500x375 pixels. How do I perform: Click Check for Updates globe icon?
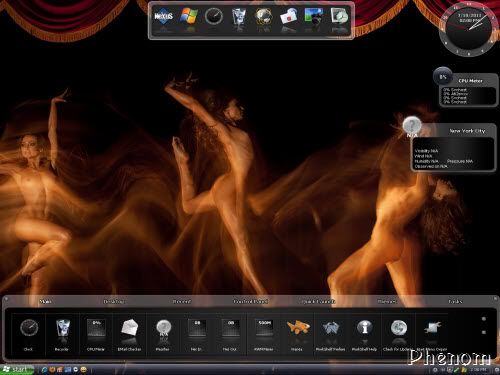398,328
